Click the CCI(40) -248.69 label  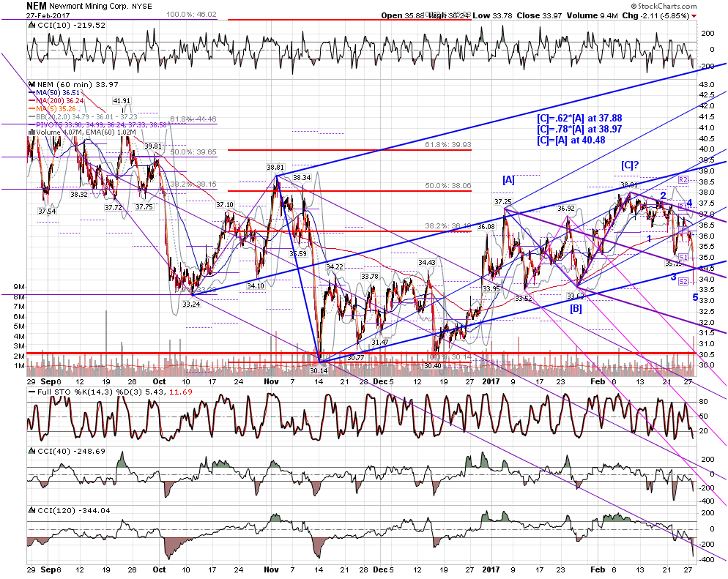pos(71,451)
